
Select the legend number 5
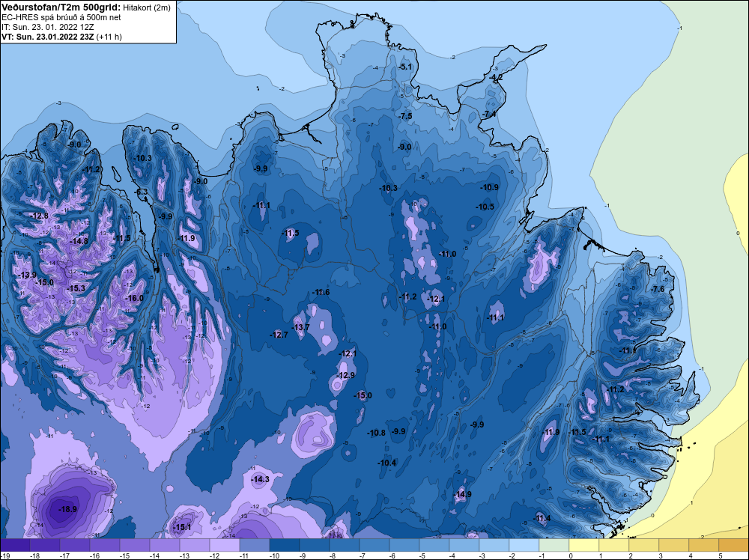tap(721, 556)
